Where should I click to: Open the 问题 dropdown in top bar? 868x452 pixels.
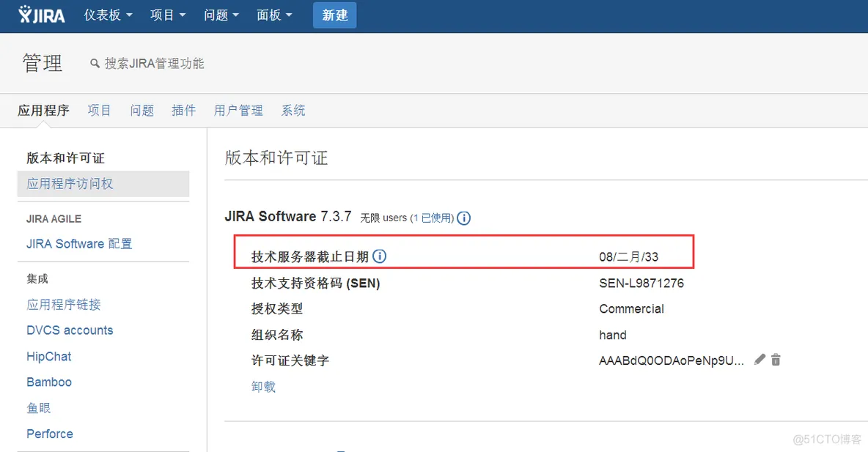[x=221, y=15]
